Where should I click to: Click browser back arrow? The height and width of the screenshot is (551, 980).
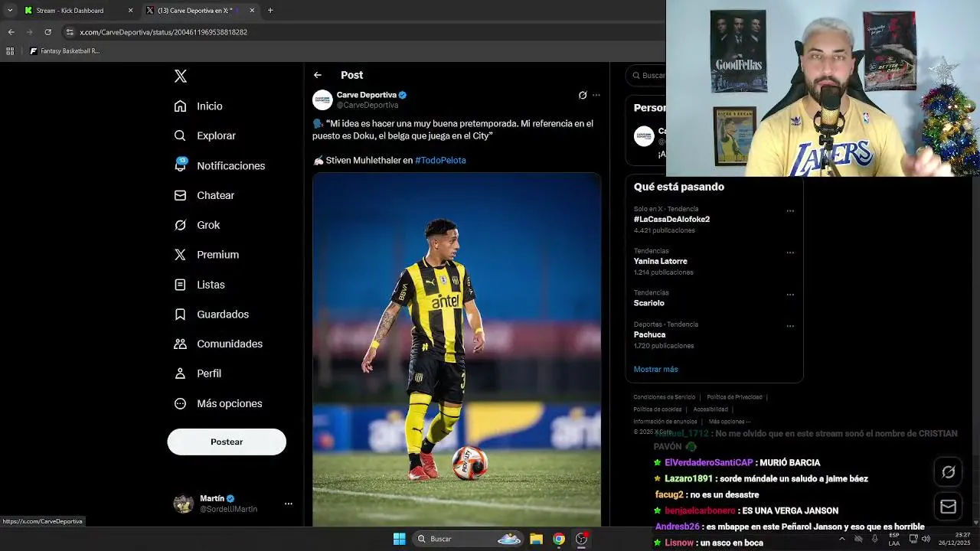pyautogui.click(x=11, y=32)
